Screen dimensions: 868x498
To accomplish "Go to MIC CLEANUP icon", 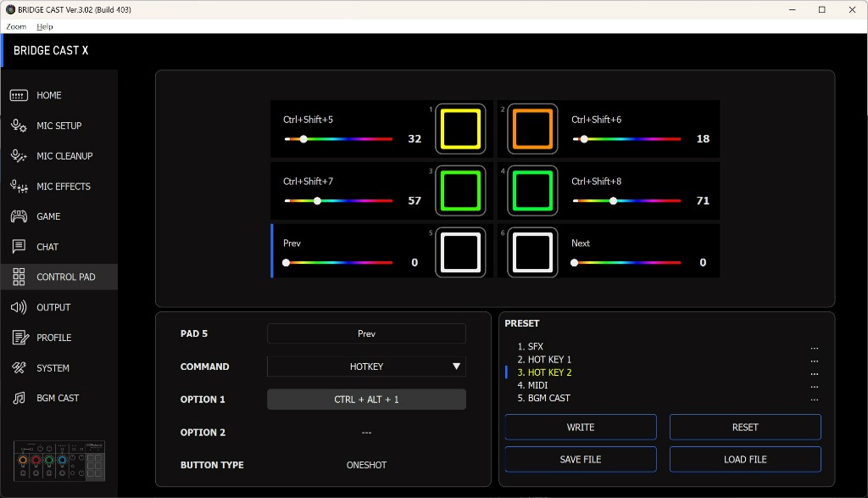I will coord(19,156).
